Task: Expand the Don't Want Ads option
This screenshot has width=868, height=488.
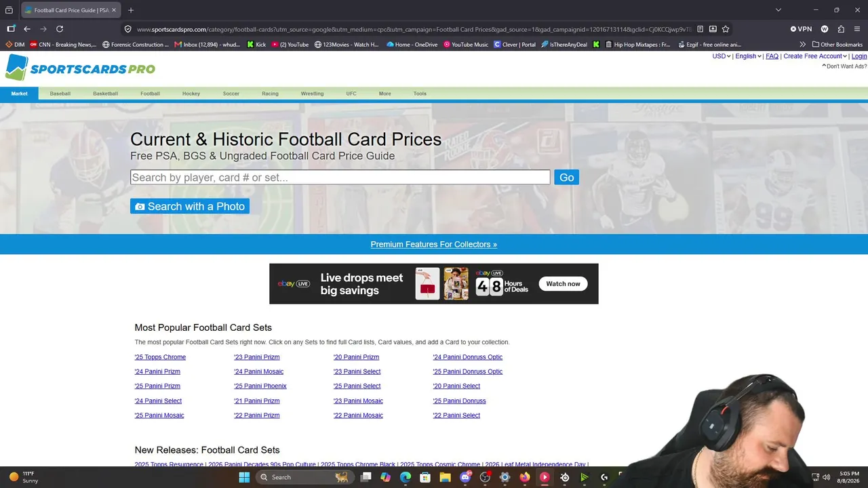Action: tap(844, 66)
